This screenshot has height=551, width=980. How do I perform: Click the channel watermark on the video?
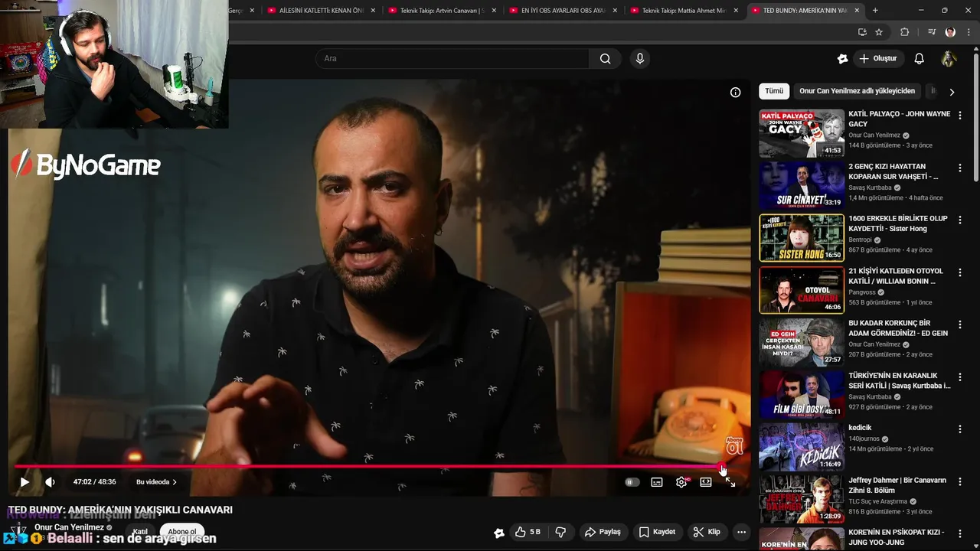pyautogui.click(x=733, y=445)
